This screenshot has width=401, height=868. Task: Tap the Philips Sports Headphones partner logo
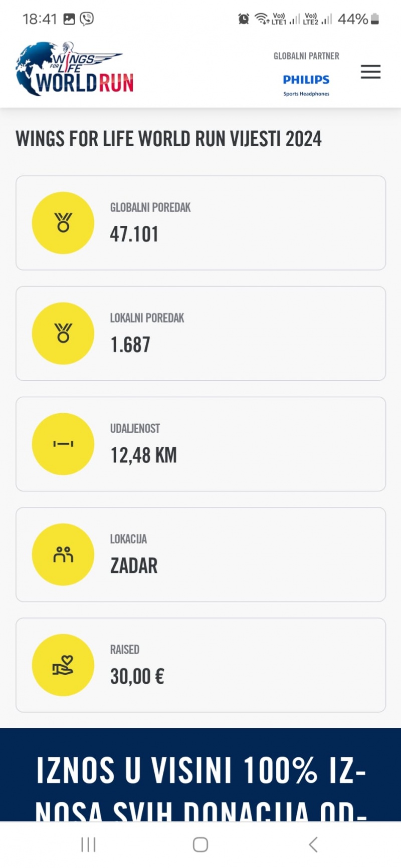[306, 84]
